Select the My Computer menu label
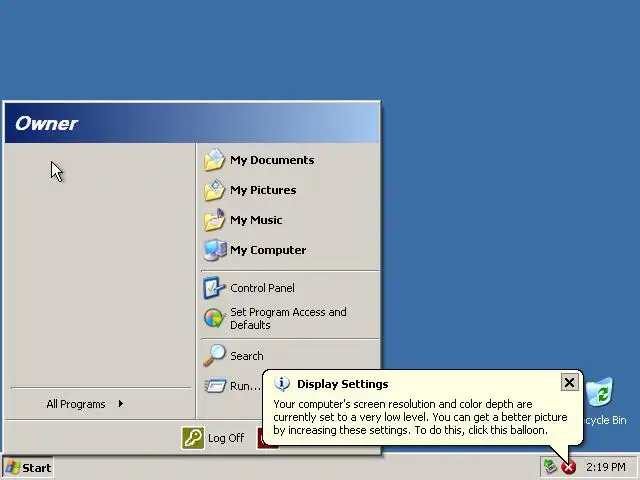This screenshot has width=640, height=480. tap(268, 250)
